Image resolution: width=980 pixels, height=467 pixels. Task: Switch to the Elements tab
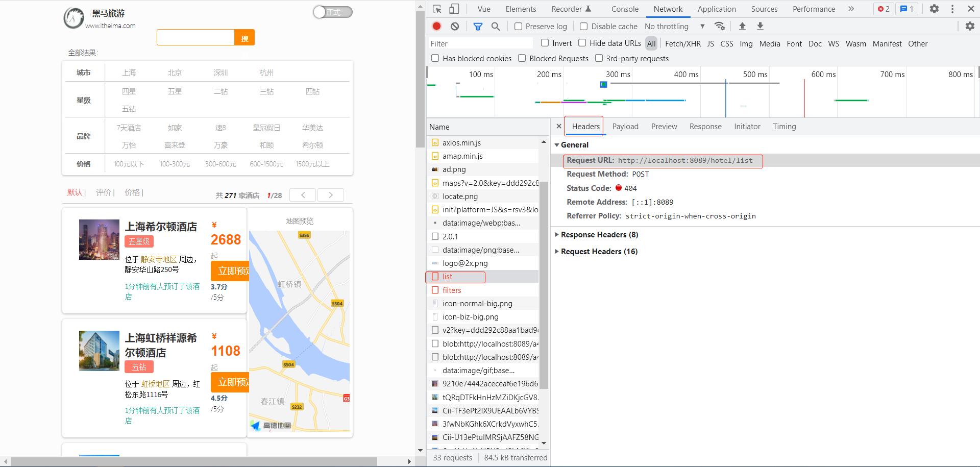[521, 9]
